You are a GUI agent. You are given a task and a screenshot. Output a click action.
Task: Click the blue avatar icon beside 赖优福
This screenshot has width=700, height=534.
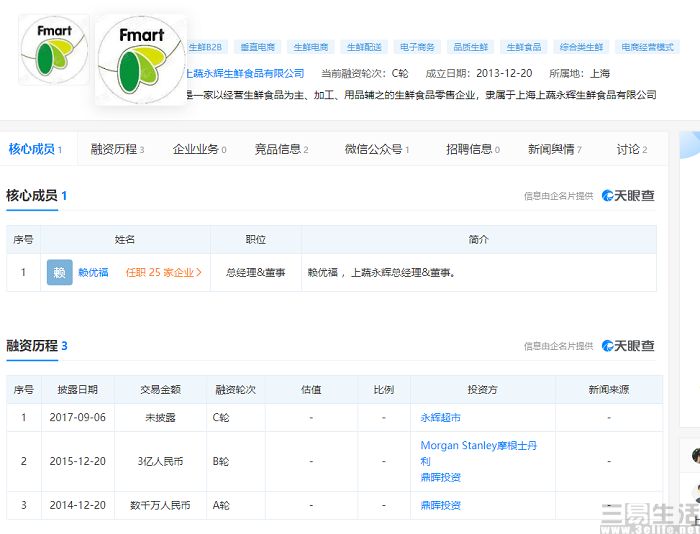(60, 272)
